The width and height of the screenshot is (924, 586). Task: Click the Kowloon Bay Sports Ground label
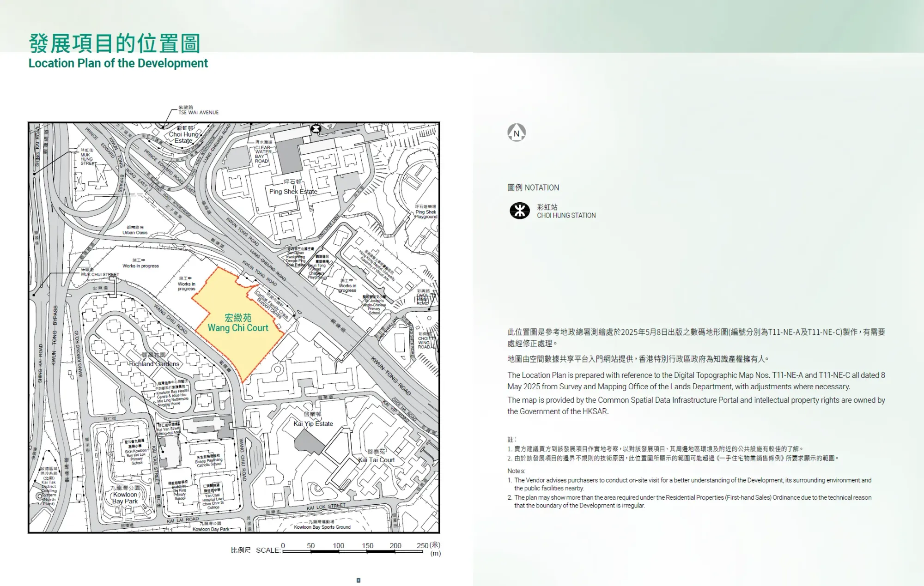(x=322, y=527)
